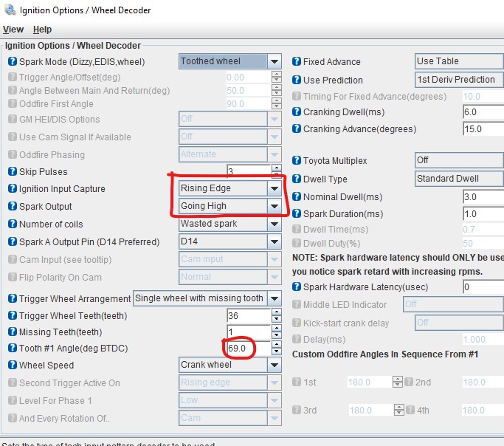Increase Tooth #1 Angle with up arrow
The width and height of the screenshot is (504, 446).
[x=276, y=343]
